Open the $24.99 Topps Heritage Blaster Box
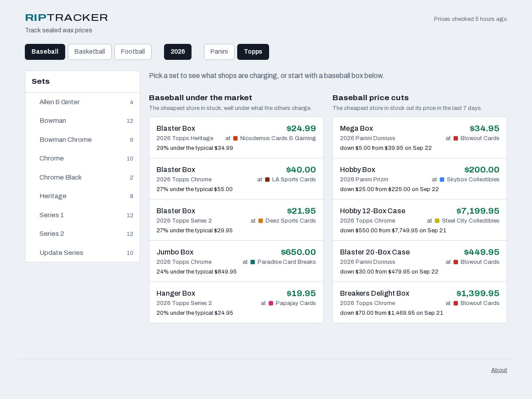This screenshot has width=532, height=399. tap(236, 137)
